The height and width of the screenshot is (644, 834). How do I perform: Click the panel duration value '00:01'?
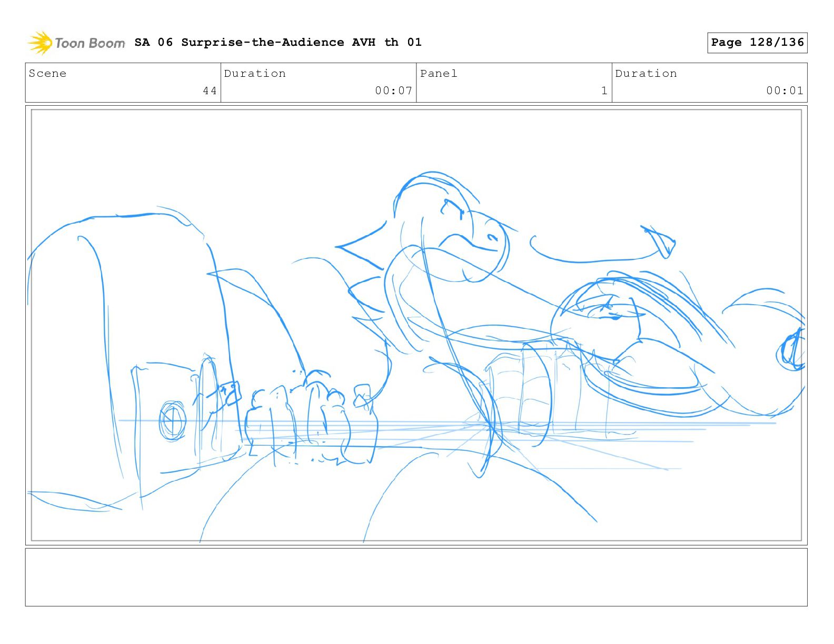pyautogui.click(x=785, y=90)
